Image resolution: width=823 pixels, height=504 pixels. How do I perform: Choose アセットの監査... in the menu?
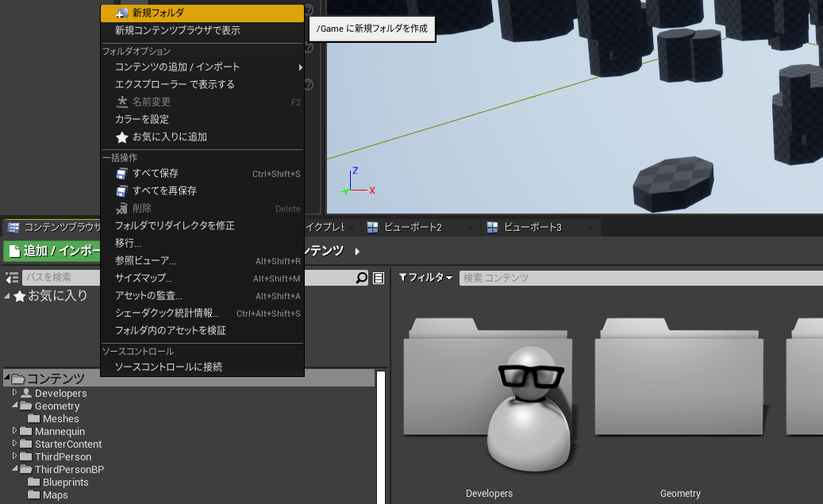(x=202, y=296)
